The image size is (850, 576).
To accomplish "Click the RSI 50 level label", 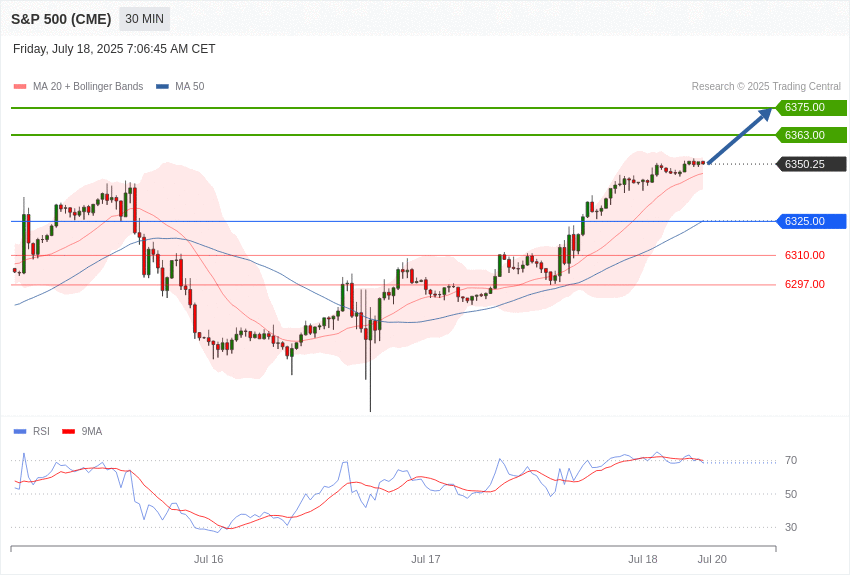I will (x=791, y=494).
